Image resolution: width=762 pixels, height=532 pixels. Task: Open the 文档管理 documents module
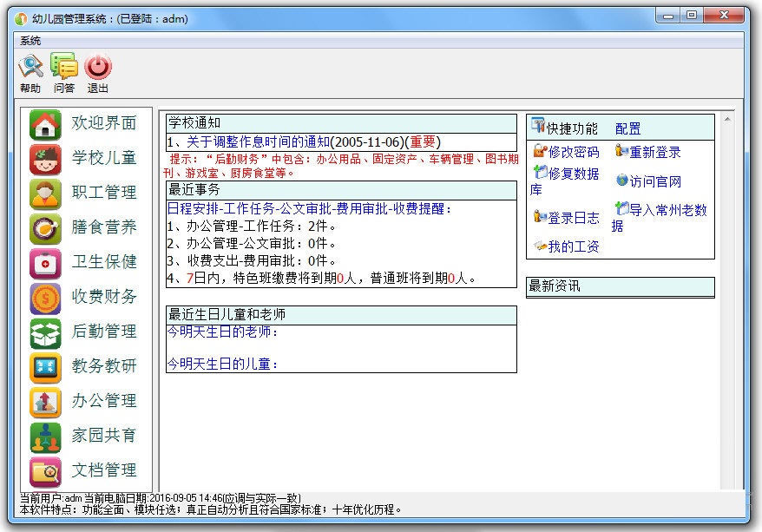click(45, 471)
